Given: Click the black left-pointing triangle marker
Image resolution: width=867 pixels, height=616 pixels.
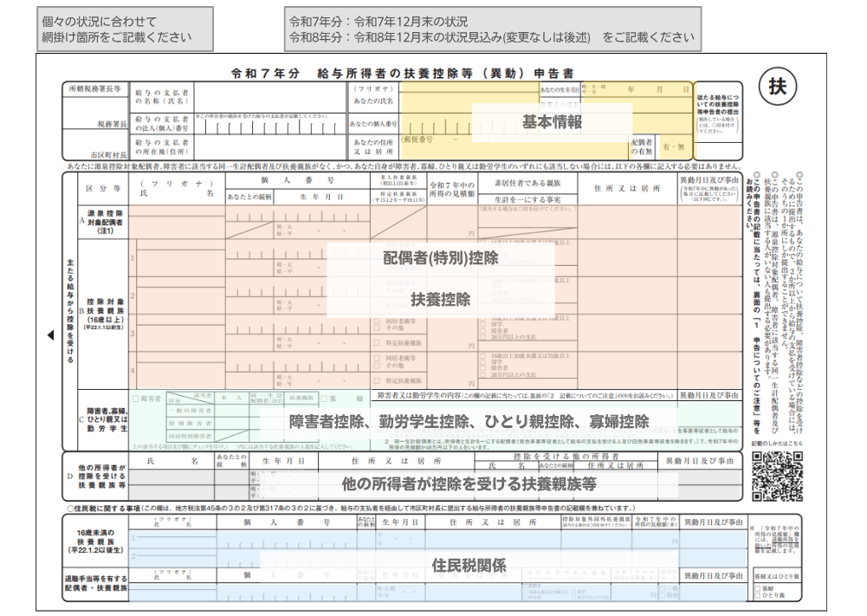Looking at the screenshot, I should tap(49, 335).
